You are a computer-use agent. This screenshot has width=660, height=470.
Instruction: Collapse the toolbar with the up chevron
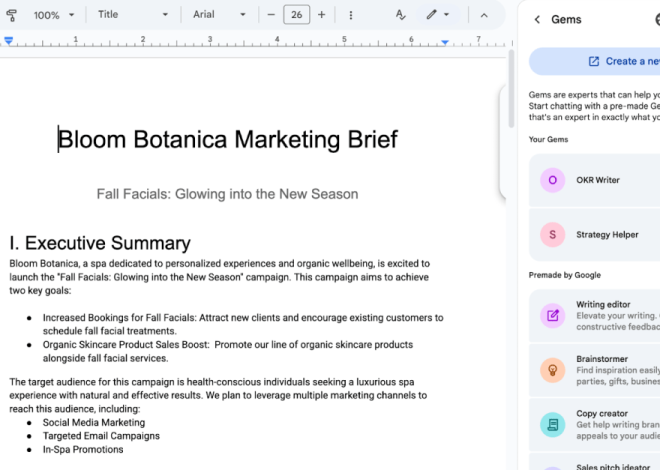[x=484, y=15]
